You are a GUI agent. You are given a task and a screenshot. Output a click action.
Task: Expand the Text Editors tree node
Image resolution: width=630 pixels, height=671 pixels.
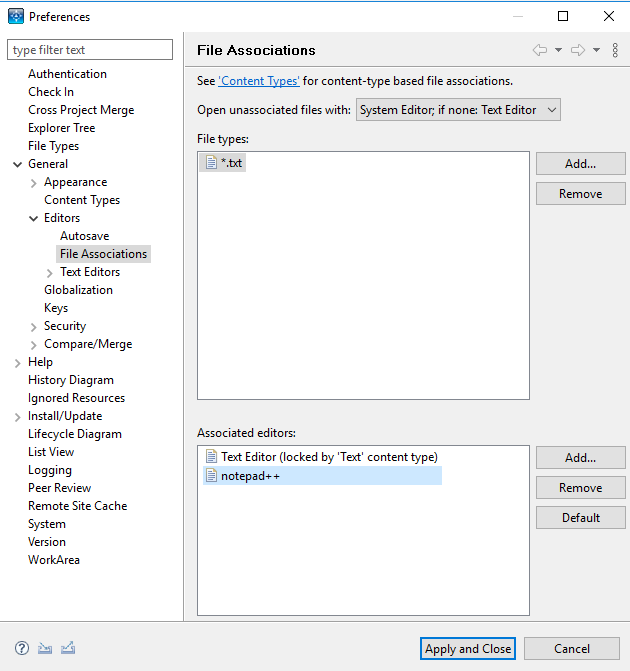pos(50,272)
